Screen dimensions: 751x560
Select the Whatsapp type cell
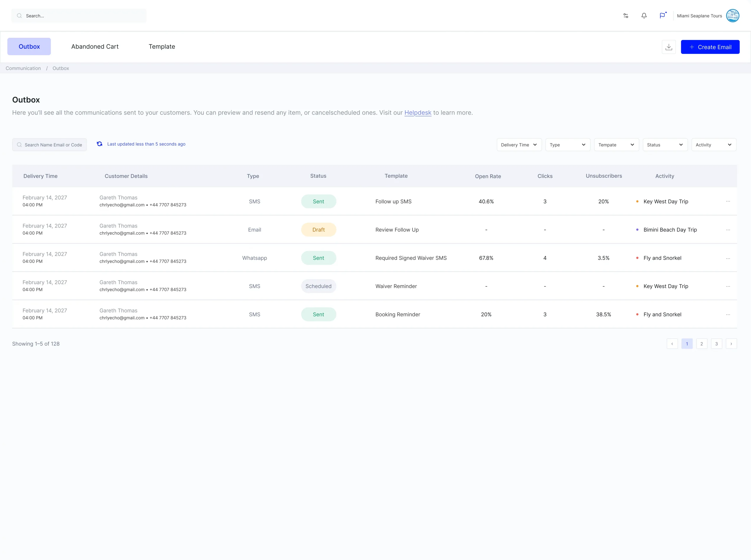(x=254, y=258)
